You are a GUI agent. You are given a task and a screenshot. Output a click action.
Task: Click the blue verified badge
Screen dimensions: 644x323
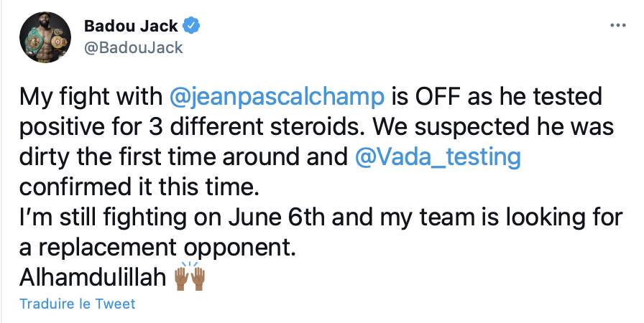[x=191, y=26]
